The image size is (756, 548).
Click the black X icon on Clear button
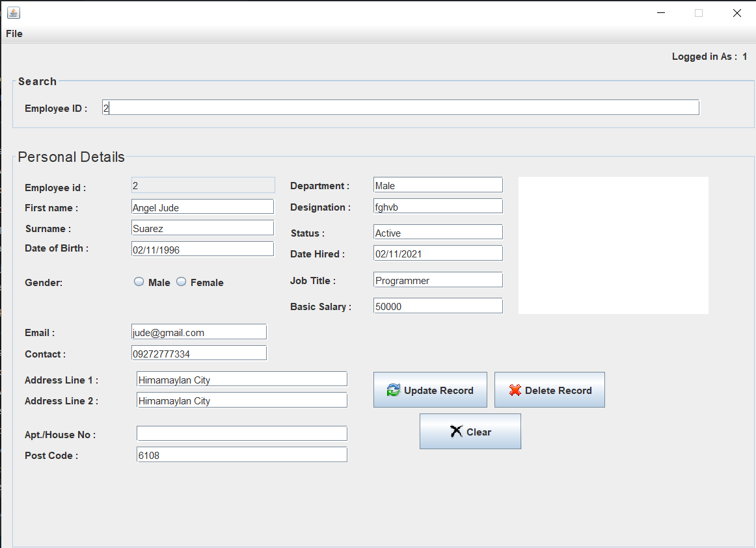456,432
